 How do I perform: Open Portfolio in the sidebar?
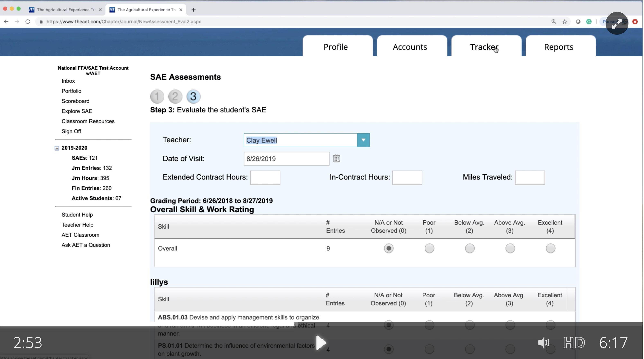72,91
